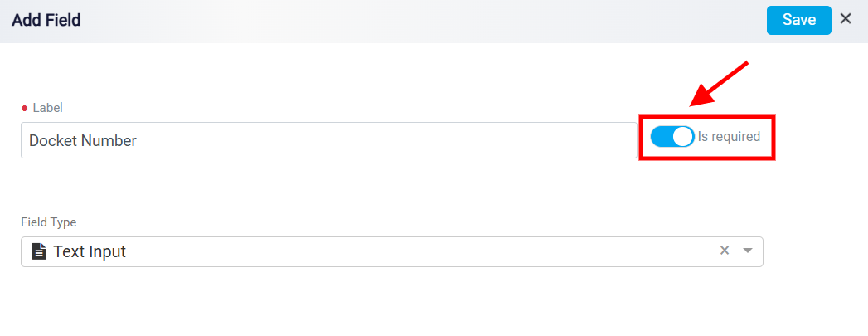868x336 pixels.
Task: Clear the Text Input selection with the x icon
Action: pyautogui.click(x=724, y=251)
